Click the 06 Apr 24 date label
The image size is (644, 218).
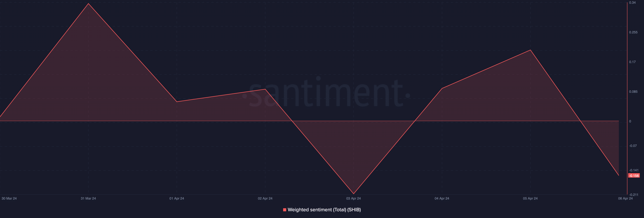(625, 198)
